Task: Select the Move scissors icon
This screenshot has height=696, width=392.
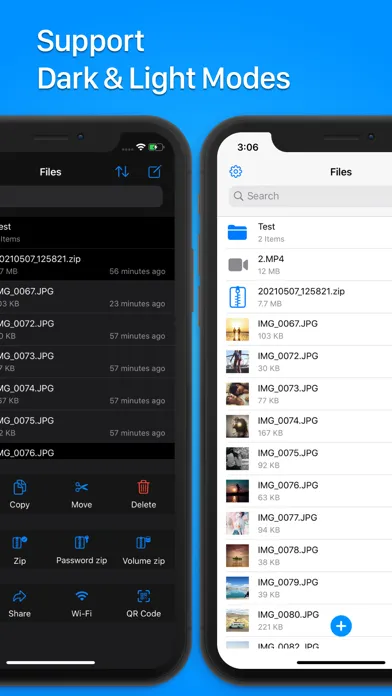Action: tap(82, 487)
